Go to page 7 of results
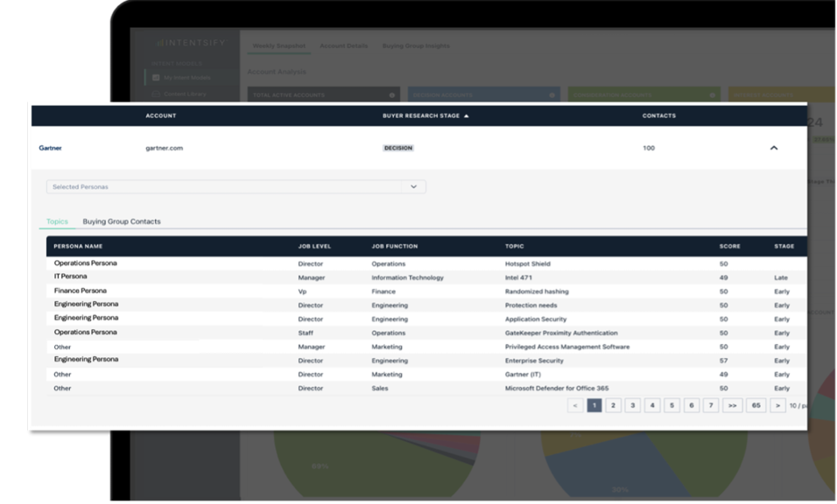The image size is (837, 504). point(712,406)
